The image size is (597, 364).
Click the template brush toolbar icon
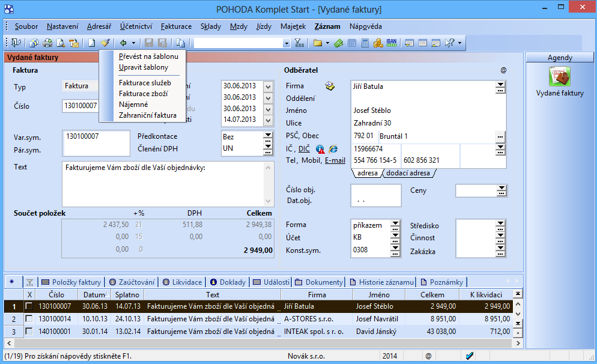pos(105,43)
